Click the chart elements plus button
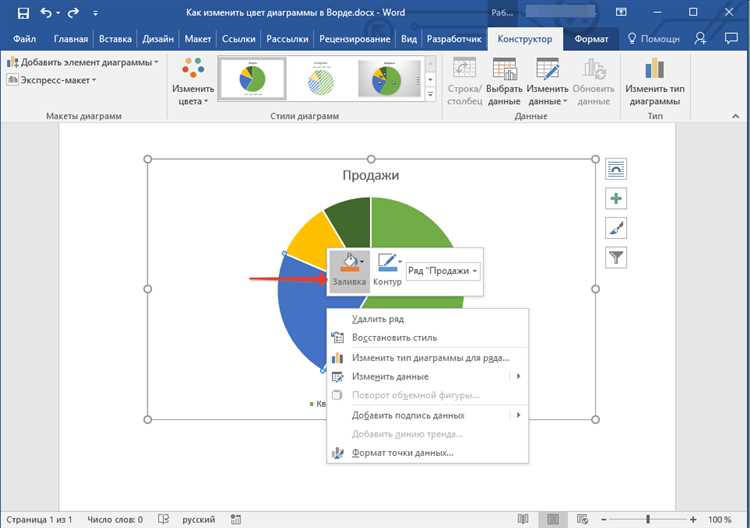Viewport: 750px width, 528px height. pos(616,198)
